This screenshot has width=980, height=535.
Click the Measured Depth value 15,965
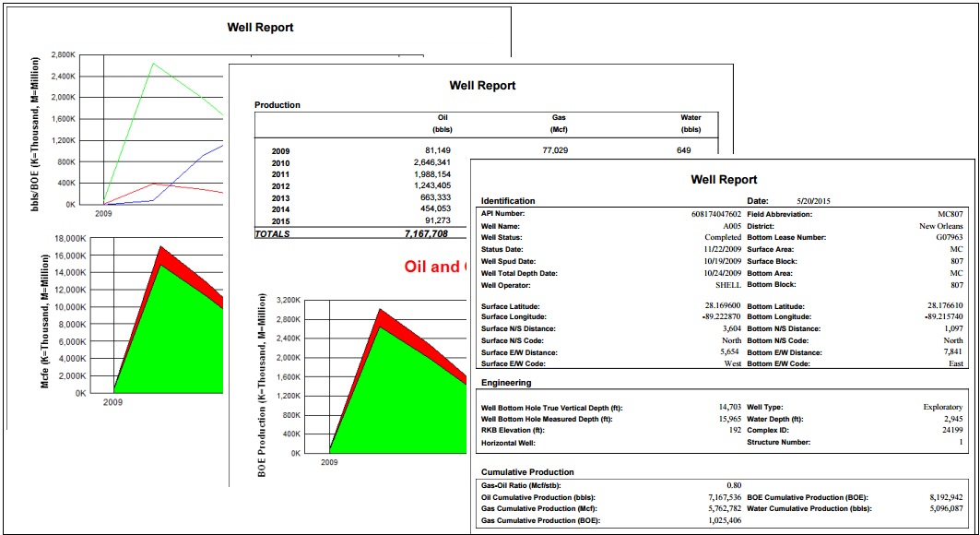tap(730, 419)
